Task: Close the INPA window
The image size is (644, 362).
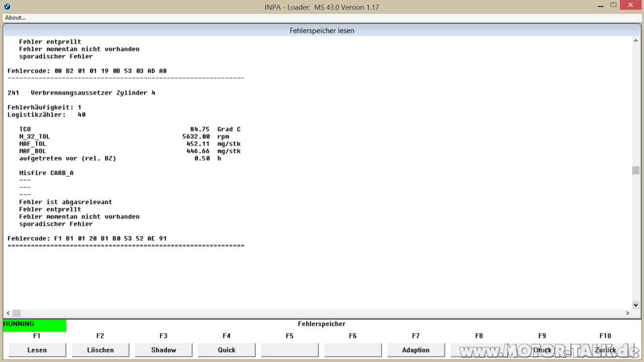Action: click(630, 5)
